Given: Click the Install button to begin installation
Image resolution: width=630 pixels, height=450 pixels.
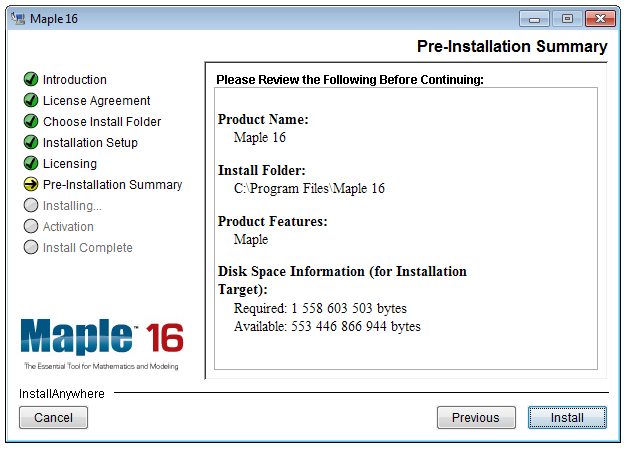Looking at the screenshot, I should tap(567, 417).
